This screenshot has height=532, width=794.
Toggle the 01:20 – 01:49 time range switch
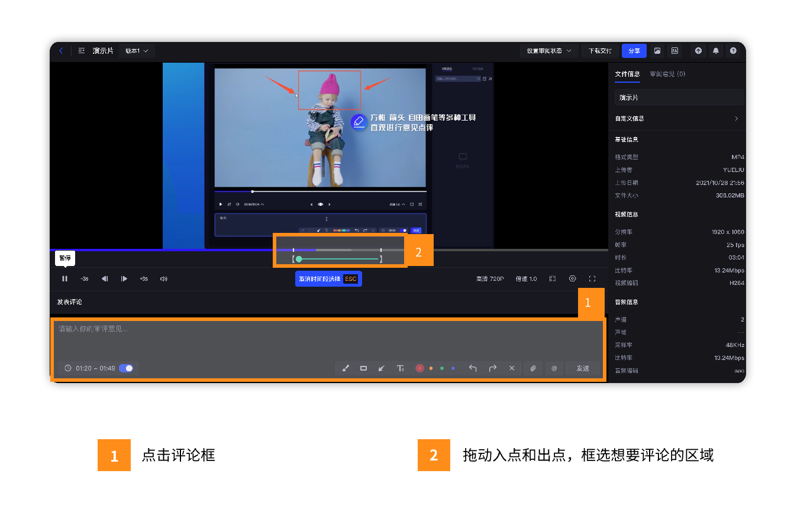pos(126,368)
